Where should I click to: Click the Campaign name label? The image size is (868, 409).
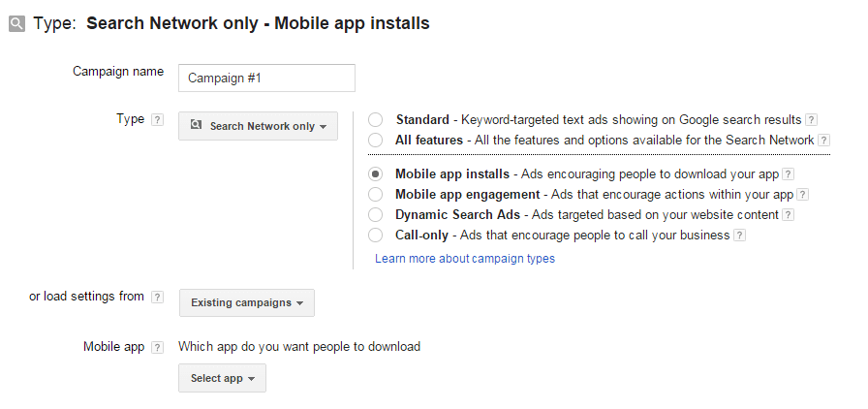click(118, 72)
